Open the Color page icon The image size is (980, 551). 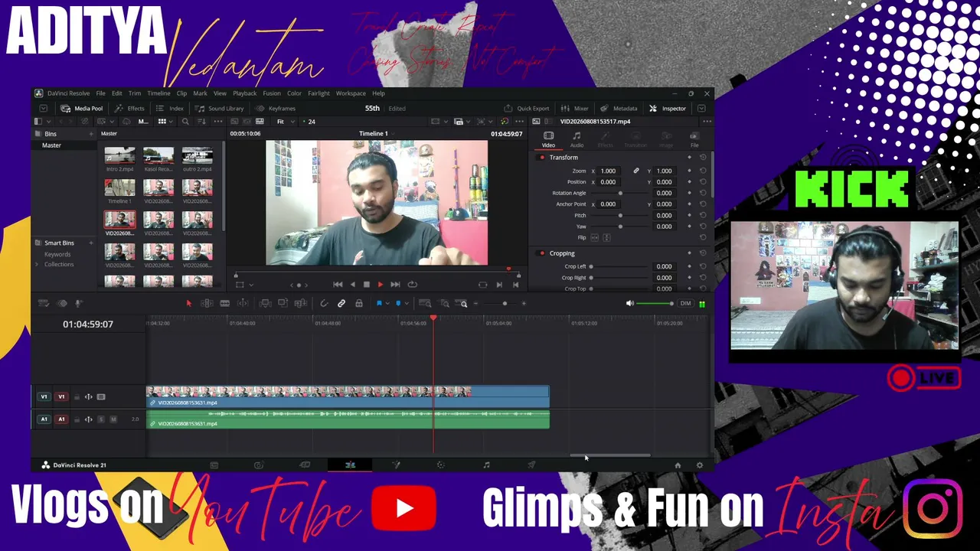[440, 465]
